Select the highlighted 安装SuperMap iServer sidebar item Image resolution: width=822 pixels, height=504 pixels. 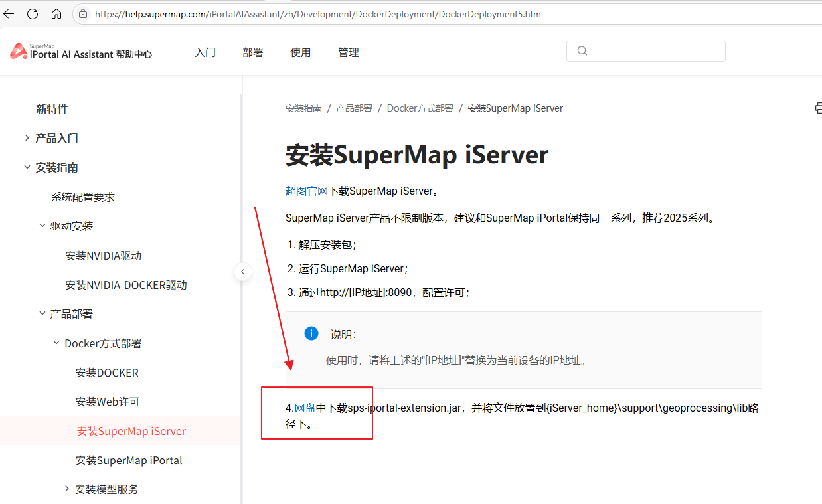(x=131, y=431)
